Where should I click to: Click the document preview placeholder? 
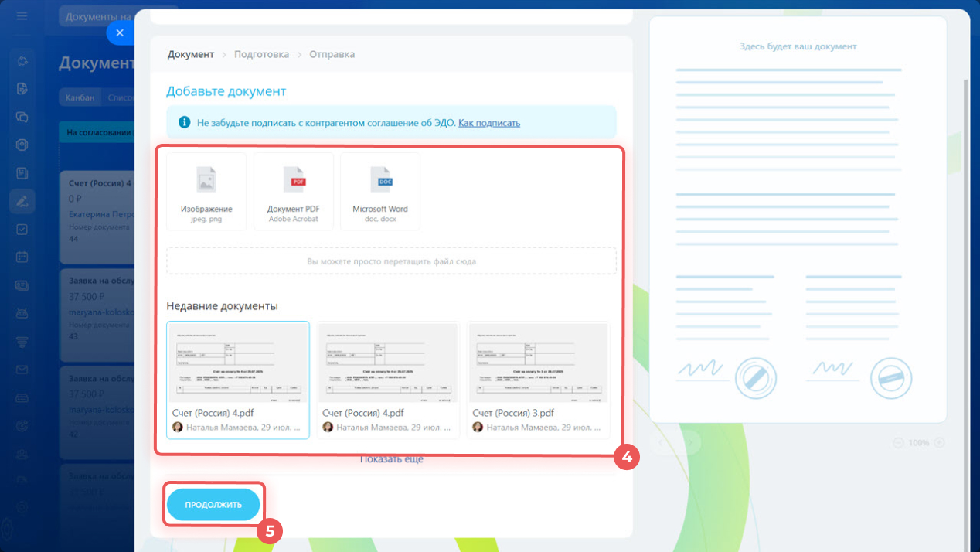(798, 220)
